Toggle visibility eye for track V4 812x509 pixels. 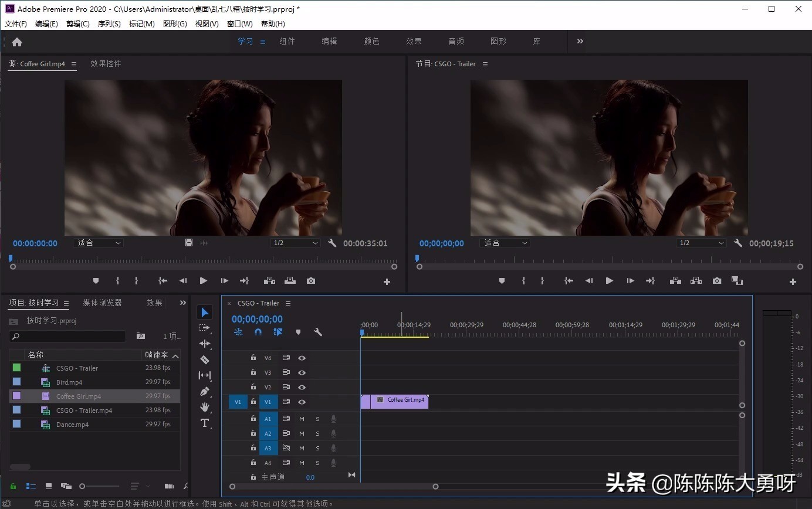[302, 358]
